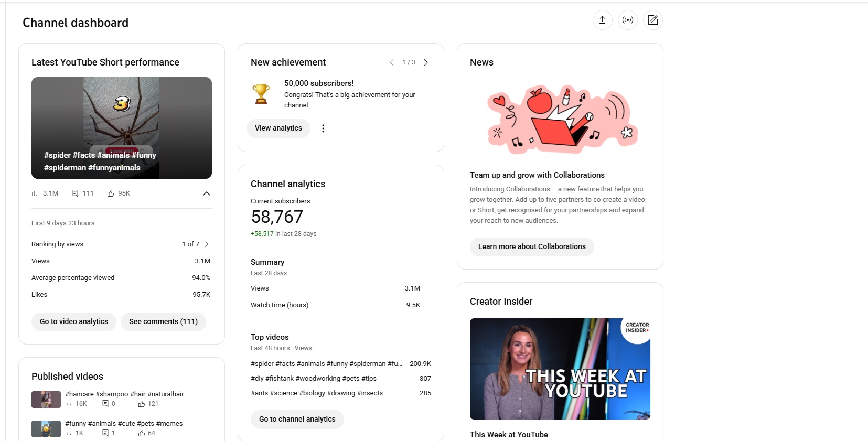Click the thumbs-up likes icon showing 95K
The image size is (868, 441).
111,193
